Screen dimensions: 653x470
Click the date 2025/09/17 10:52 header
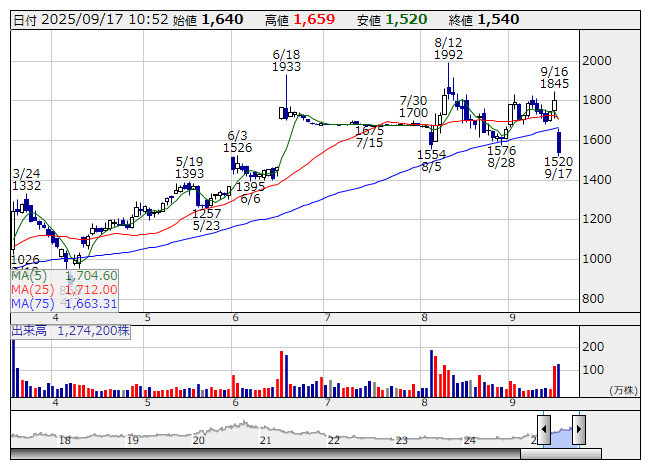coord(91,20)
